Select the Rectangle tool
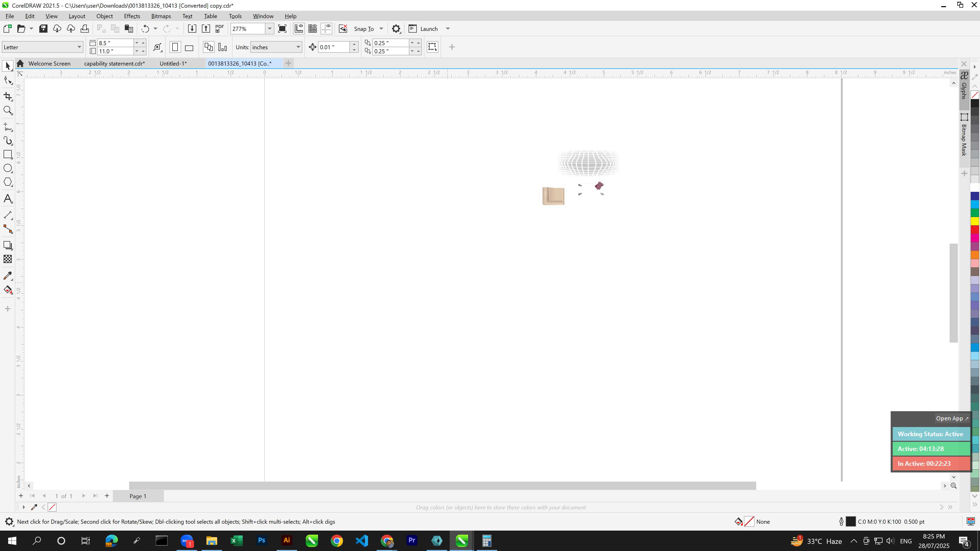Image resolution: width=980 pixels, height=551 pixels. click(8, 154)
